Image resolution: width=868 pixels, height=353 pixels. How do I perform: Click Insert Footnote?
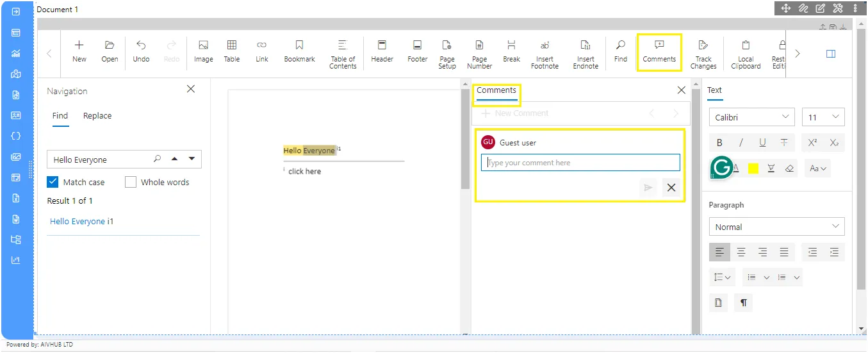(x=545, y=54)
